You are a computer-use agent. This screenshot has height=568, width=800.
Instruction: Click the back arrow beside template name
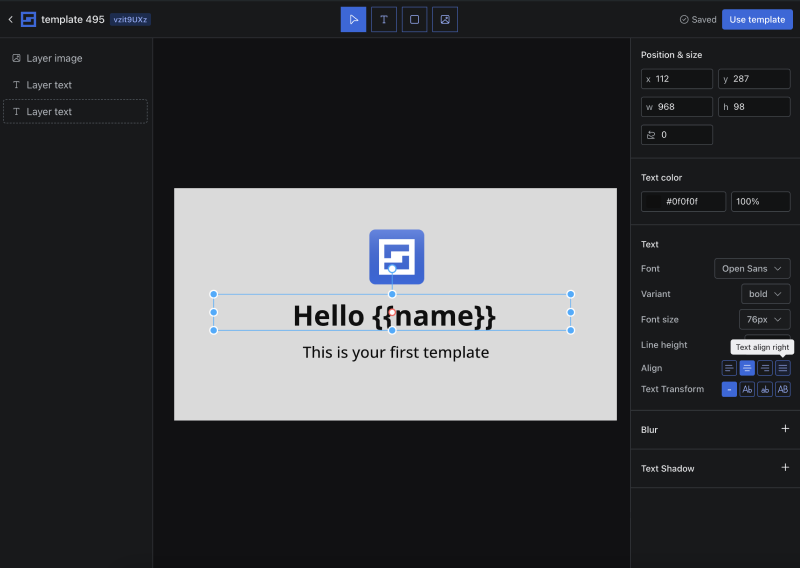click(11, 19)
